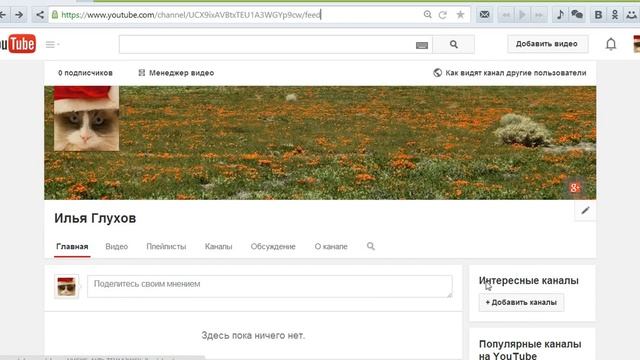Click the pencil edit icon below banner

click(x=585, y=210)
